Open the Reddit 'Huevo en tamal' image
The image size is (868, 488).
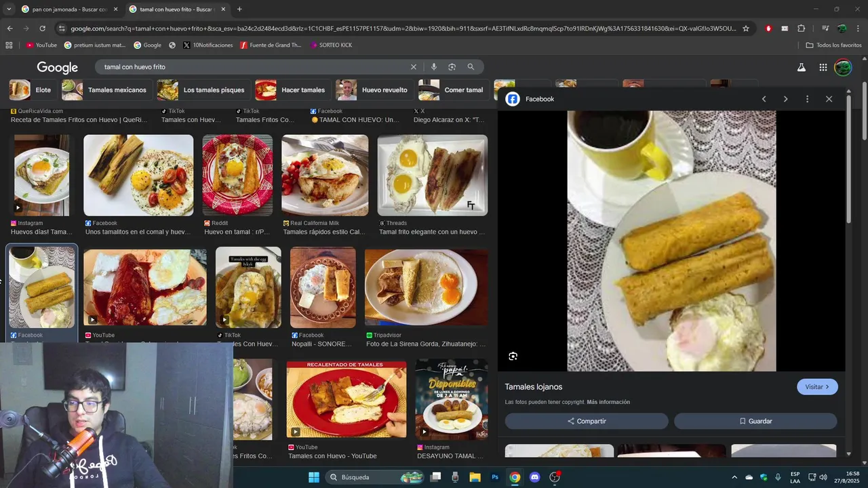(x=237, y=176)
